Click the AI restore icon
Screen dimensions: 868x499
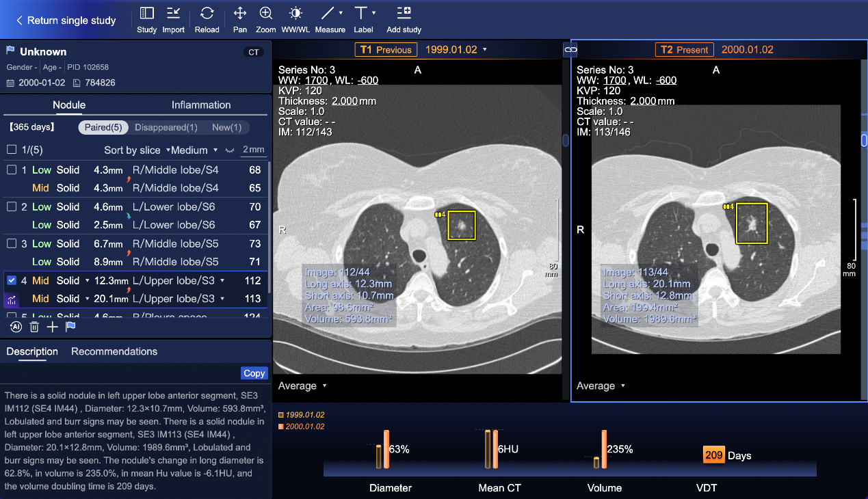click(x=16, y=327)
